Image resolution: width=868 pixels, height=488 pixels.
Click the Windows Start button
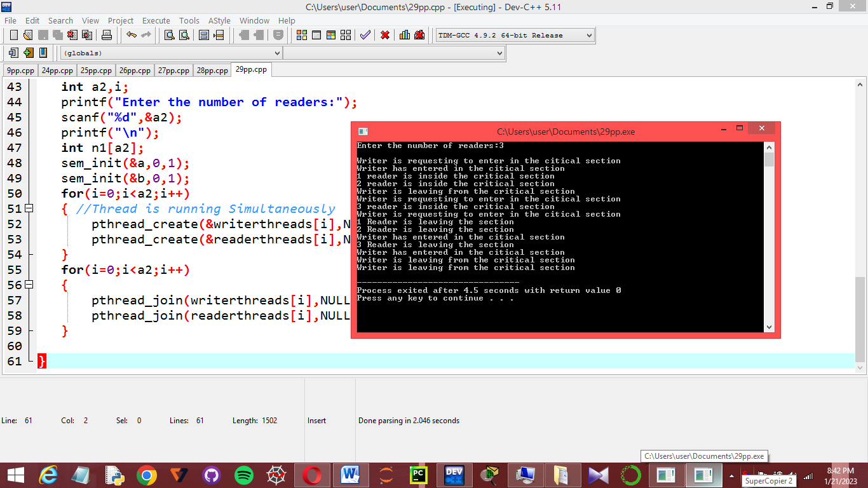15,475
